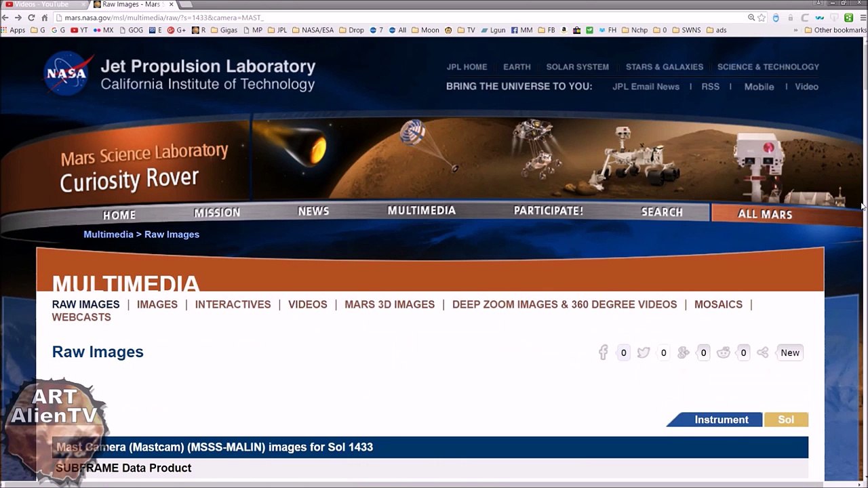
Task: Open the Nchp bookmarks folder
Action: [635, 30]
